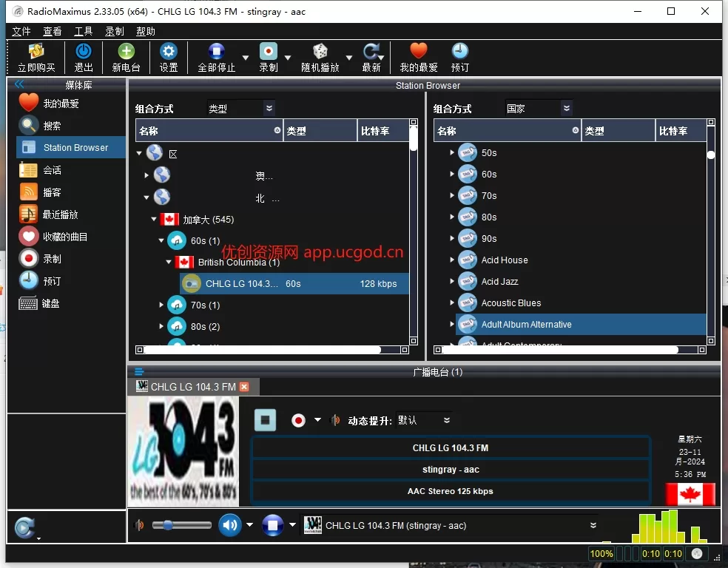
Task: Open the 查看 menu
Action: pyautogui.click(x=52, y=31)
